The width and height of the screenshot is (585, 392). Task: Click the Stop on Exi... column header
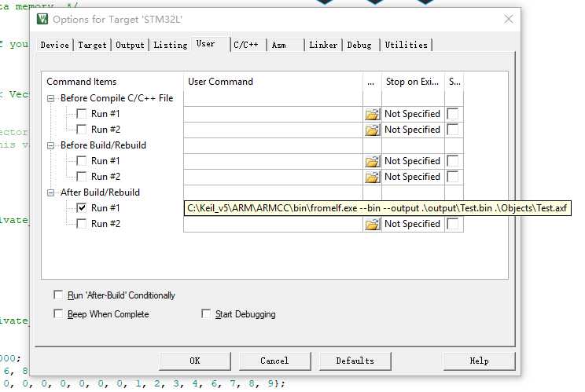tap(413, 82)
